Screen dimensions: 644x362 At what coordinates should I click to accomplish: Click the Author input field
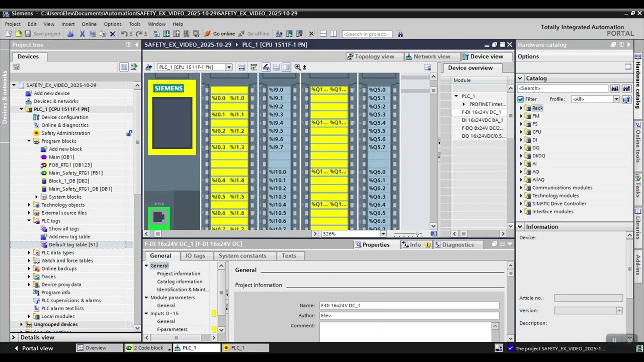[x=409, y=316]
